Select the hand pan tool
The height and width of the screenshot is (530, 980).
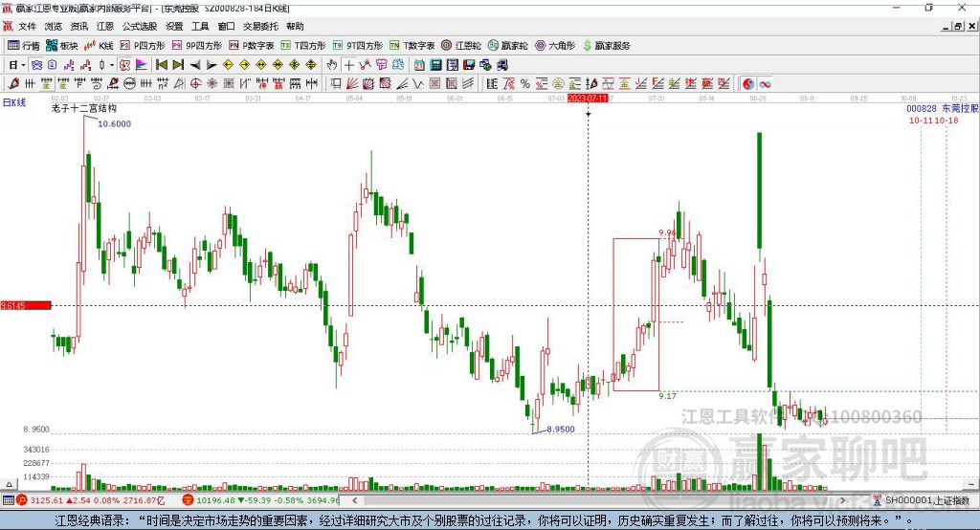[x=332, y=65]
